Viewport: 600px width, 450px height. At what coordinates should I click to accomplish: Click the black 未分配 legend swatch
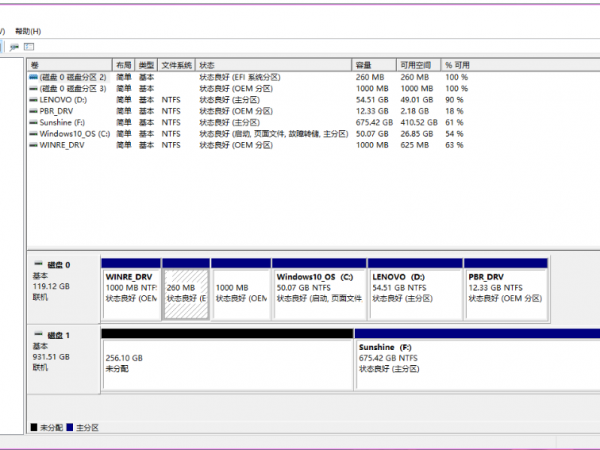[x=35, y=427]
